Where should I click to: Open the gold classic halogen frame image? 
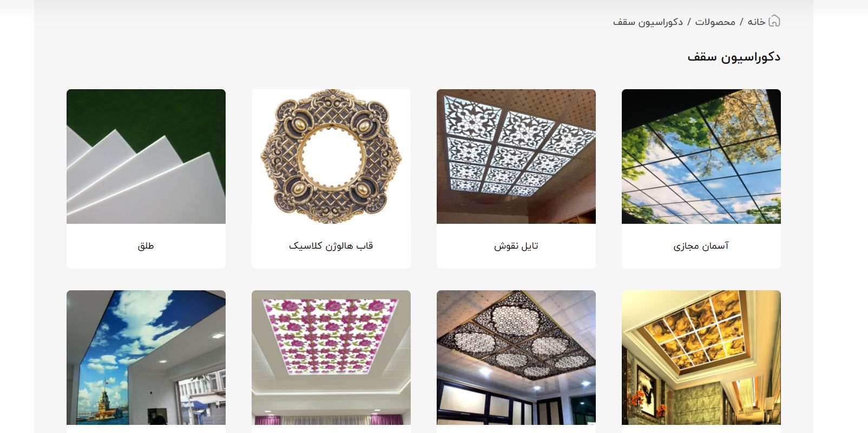(331, 156)
